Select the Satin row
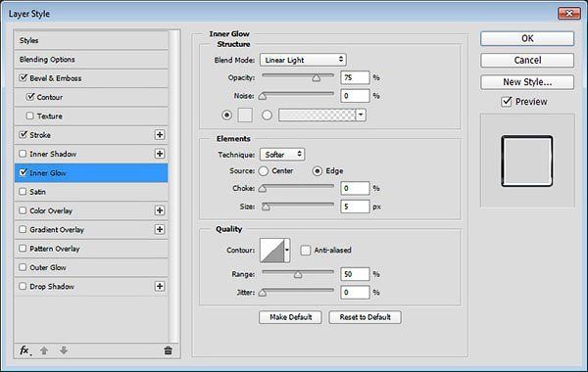The width and height of the screenshot is (588, 372). click(91, 192)
